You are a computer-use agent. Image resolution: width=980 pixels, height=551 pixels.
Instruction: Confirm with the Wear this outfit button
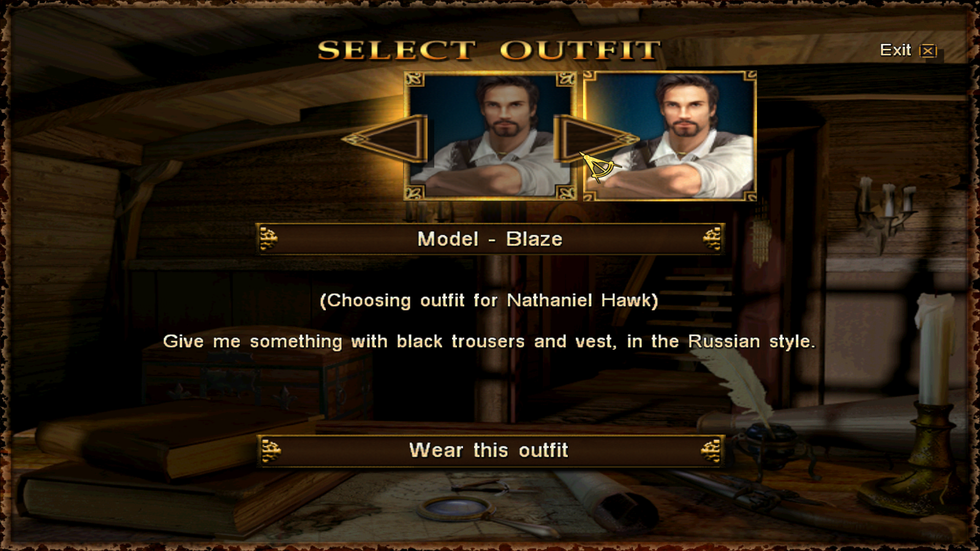point(490,451)
